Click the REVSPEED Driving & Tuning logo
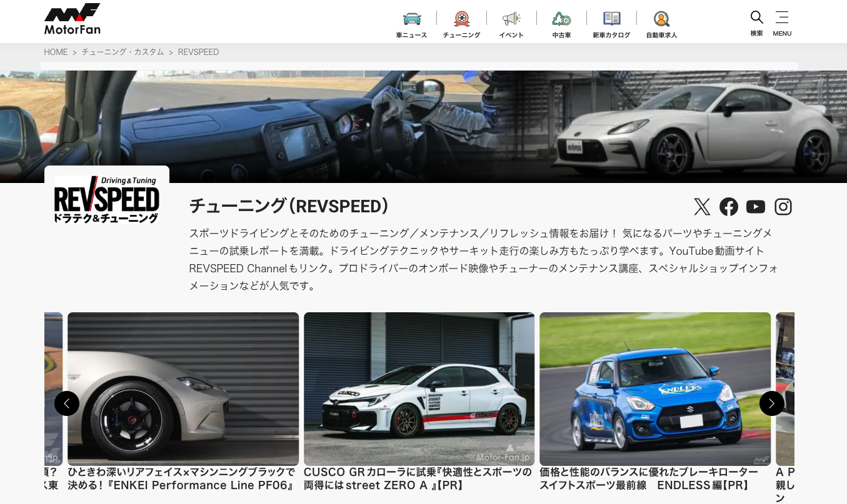Screen dimensions: 847x504 tap(107, 199)
